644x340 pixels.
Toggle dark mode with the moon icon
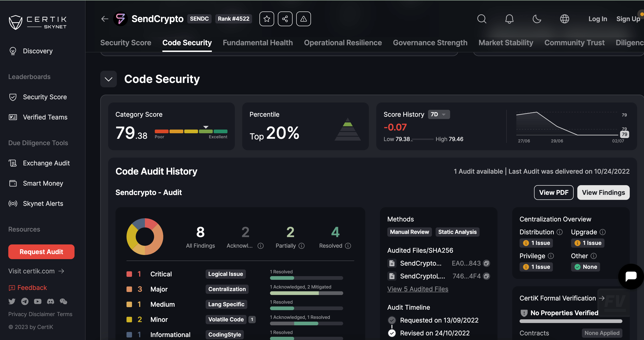537,19
